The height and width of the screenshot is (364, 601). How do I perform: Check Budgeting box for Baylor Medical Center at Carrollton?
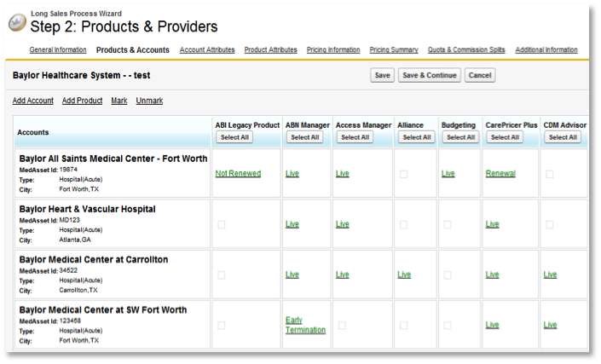click(x=448, y=274)
